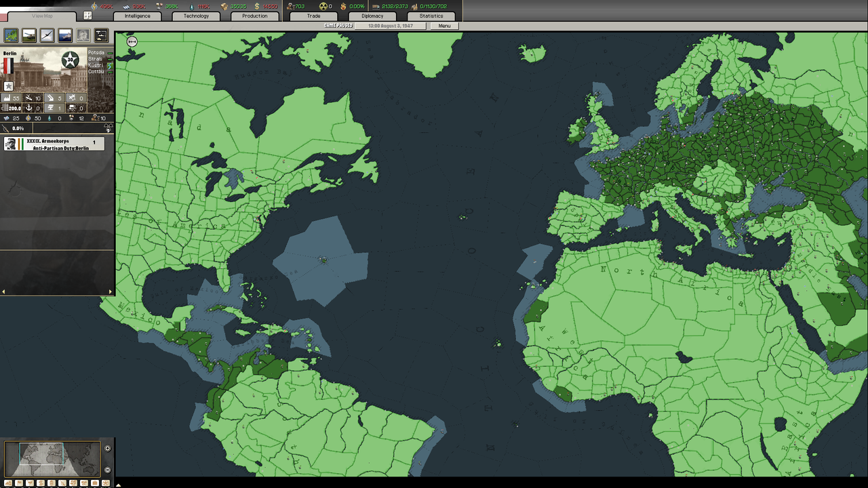Viewport: 868px width, 488px height.
Task: Click the left arrow at panel bottom
Action: [3, 292]
